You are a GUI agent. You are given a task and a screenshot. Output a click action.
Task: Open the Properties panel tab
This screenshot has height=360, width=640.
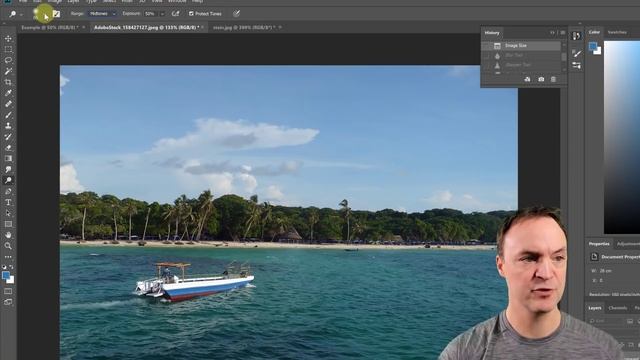(599, 244)
